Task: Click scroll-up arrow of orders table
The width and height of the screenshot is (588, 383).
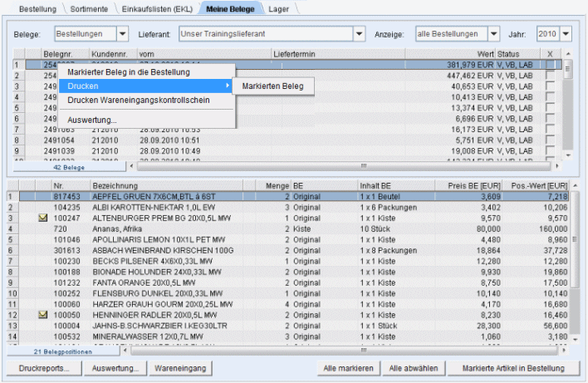Action: 568,53
